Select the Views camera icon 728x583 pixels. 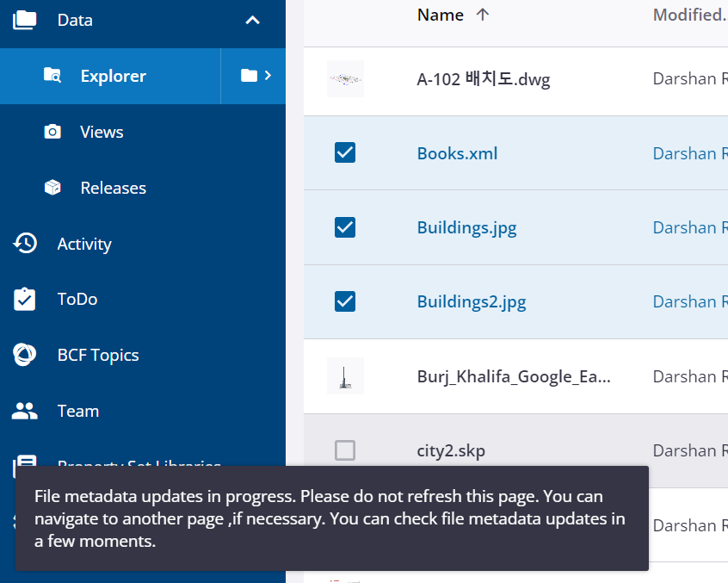click(x=51, y=132)
